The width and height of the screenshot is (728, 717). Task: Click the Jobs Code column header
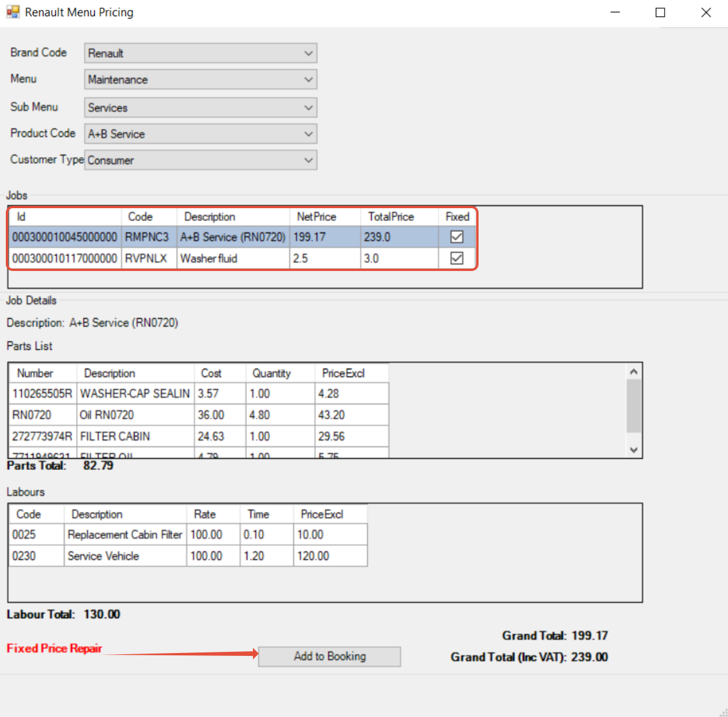click(x=149, y=217)
